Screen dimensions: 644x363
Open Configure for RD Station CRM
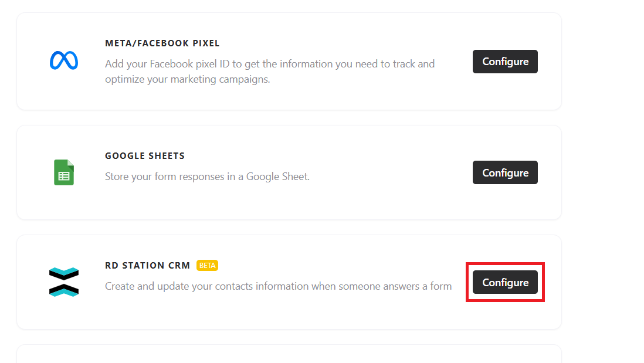pyautogui.click(x=505, y=283)
